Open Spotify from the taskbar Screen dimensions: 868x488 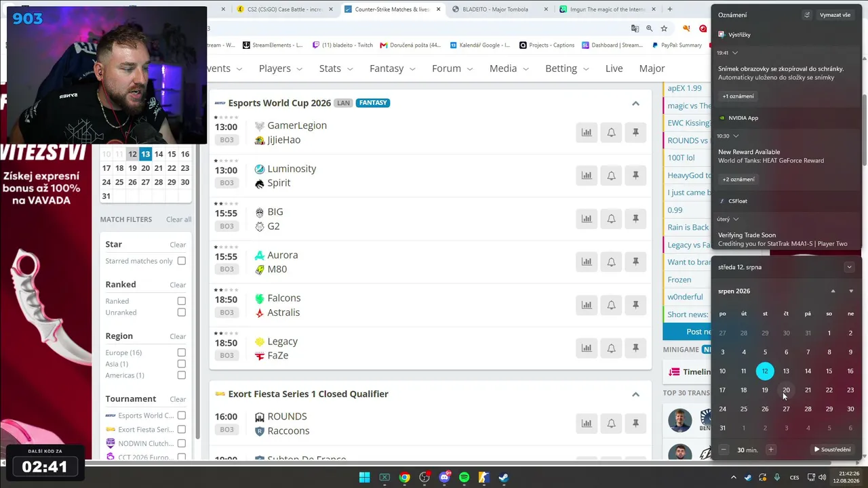tap(464, 477)
